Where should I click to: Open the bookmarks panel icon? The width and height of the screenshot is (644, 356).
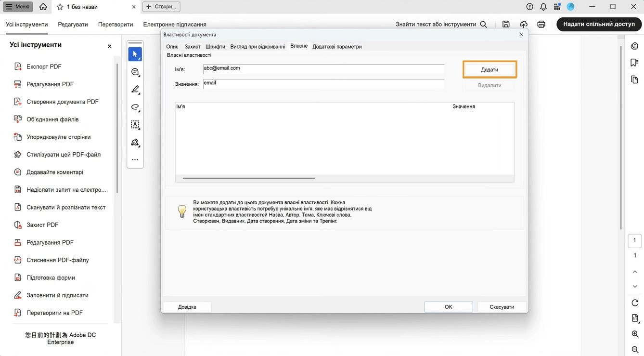pos(634,63)
